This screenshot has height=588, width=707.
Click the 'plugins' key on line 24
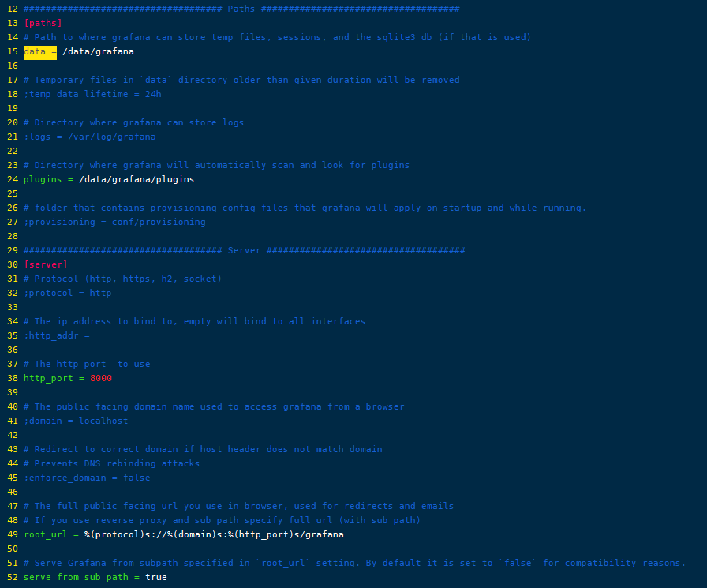click(43, 179)
